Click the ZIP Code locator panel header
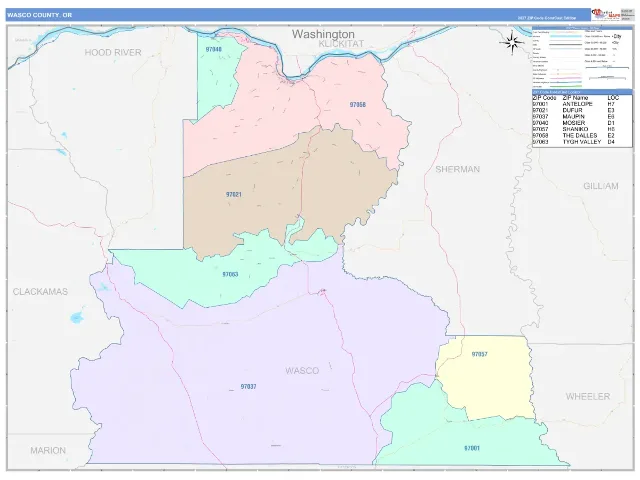Screen dimensions: 640x480 582,92
